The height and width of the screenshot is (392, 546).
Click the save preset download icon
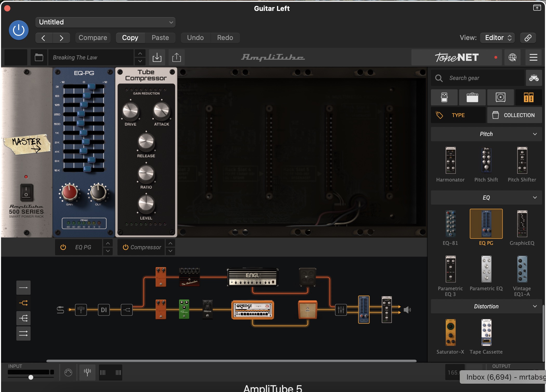(157, 57)
